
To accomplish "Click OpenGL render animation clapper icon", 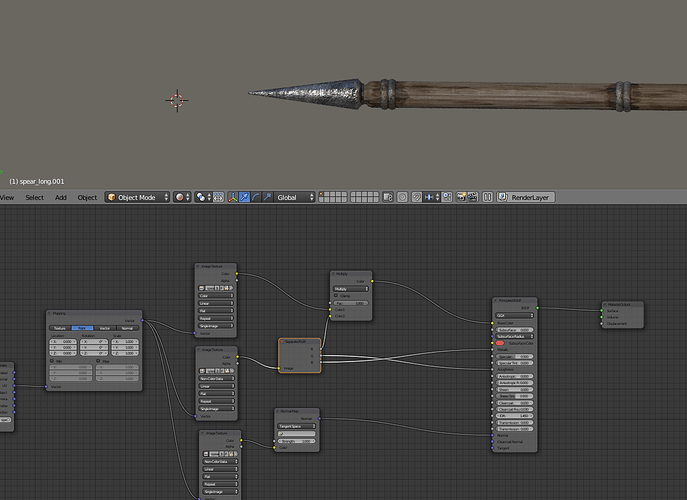I will point(472,197).
